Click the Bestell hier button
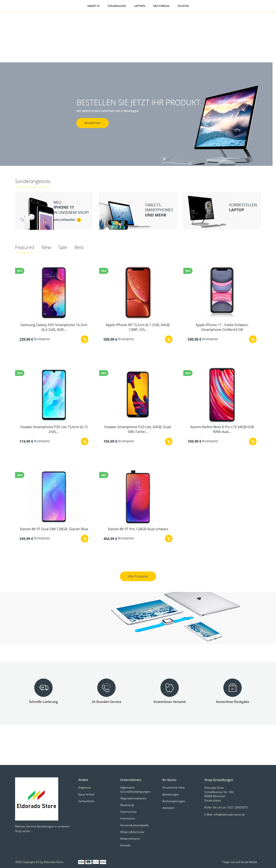Image resolution: width=276 pixels, height=868 pixels. [93, 123]
